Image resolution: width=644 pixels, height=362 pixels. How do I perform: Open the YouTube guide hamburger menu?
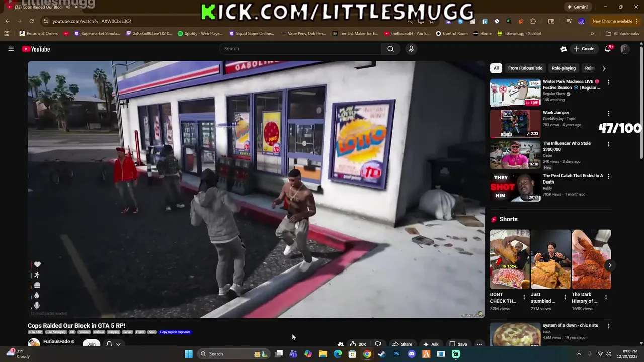[11, 49]
